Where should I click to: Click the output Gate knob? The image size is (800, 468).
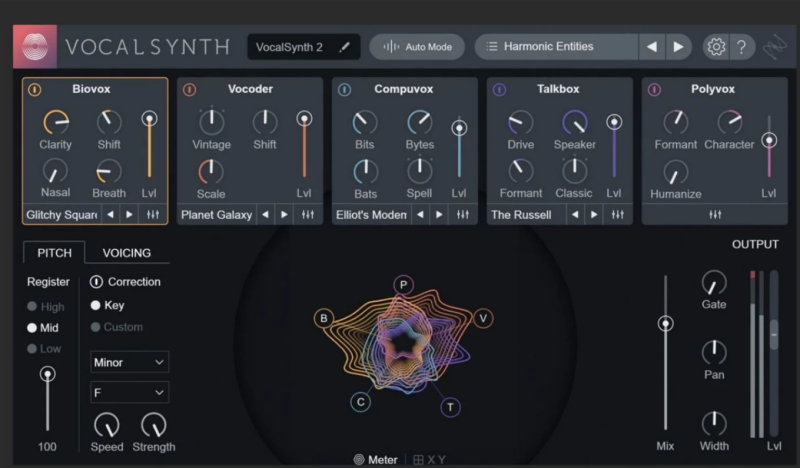point(714,283)
